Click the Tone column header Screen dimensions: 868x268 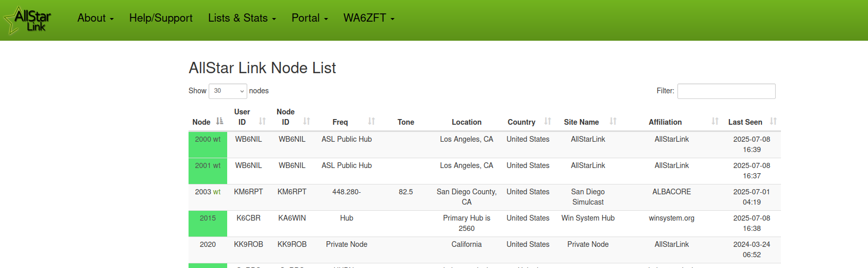[x=406, y=122]
